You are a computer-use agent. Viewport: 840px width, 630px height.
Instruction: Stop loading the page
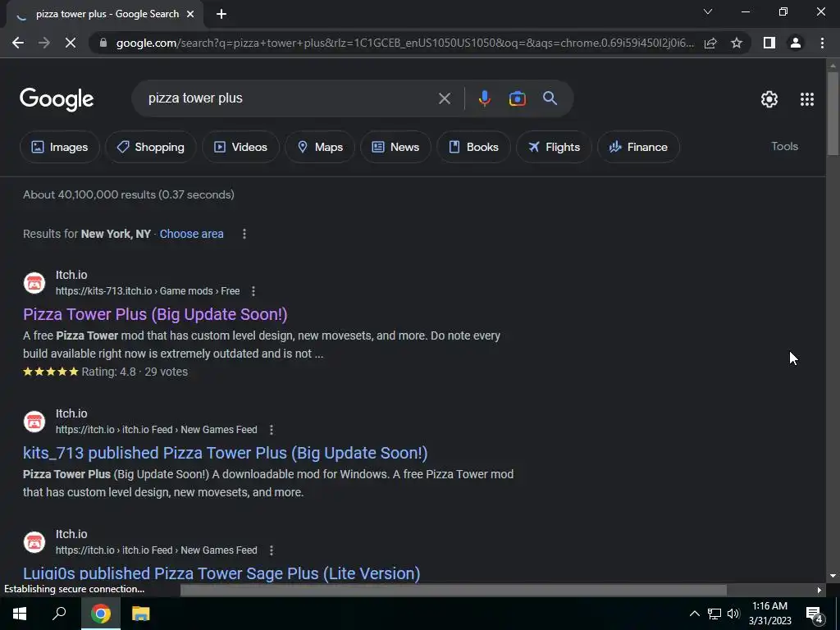pyautogui.click(x=71, y=43)
